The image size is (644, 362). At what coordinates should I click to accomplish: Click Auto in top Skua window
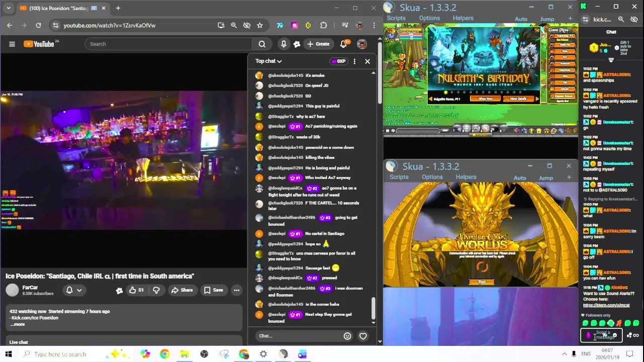(x=521, y=19)
